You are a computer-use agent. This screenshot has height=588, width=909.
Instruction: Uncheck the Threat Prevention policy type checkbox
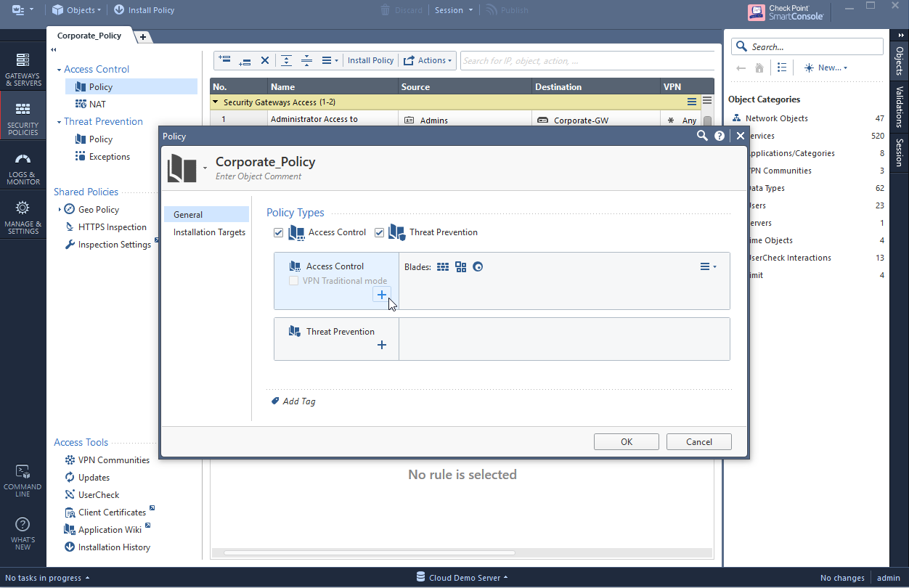coord(379,232)
